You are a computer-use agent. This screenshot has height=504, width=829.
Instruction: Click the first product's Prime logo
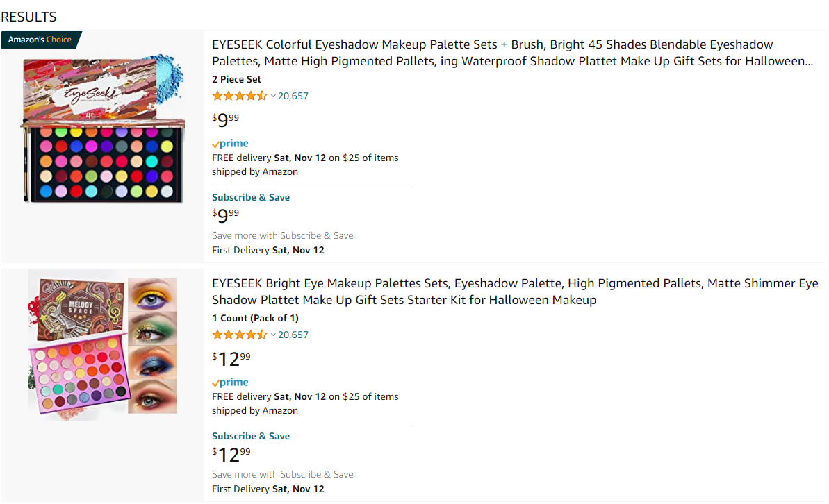(x=230, y=144)
